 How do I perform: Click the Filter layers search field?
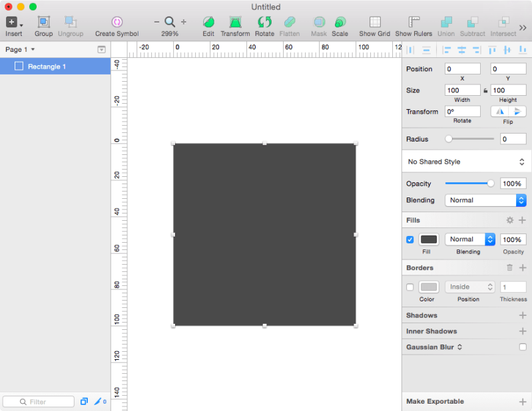pos(39,402)
